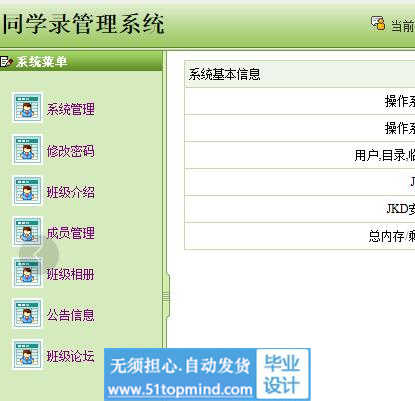
Task: Click the 成员管理 menu icon
Action: click(x=27, y=231)
